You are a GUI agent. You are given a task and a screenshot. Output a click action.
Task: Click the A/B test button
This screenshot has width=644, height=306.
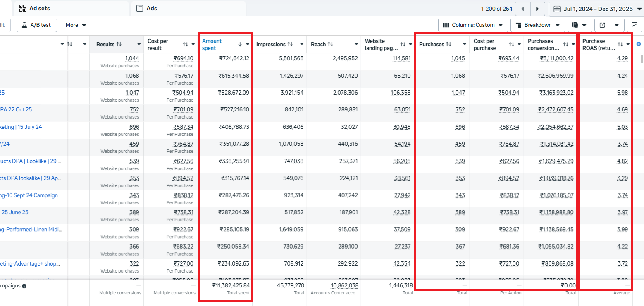tap(36, 25)
